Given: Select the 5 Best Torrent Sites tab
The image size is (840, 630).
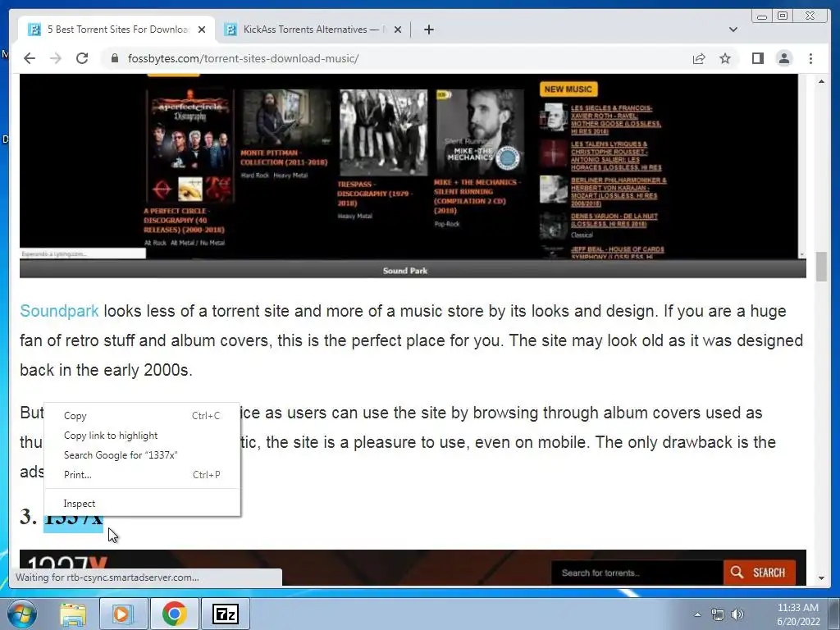Looking at the screenshot, I should 116,30.
